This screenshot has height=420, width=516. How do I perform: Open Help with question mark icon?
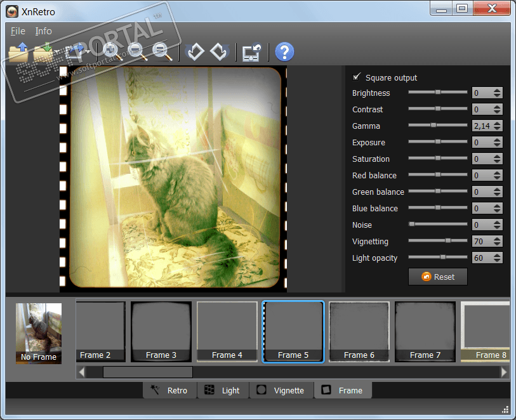pyautogui.click(x=284, y=52)
